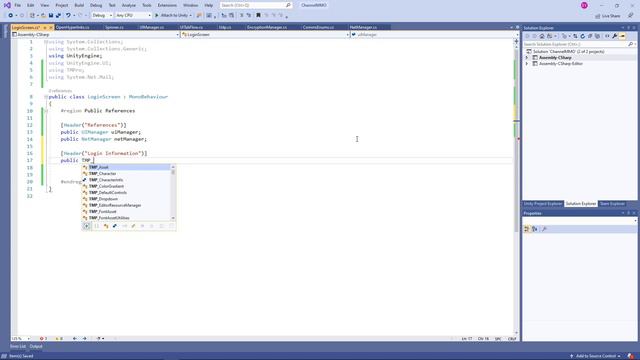Open the Any CPU platform dropdown
Viewport: 640px width, 360px height.
(133, 16)
